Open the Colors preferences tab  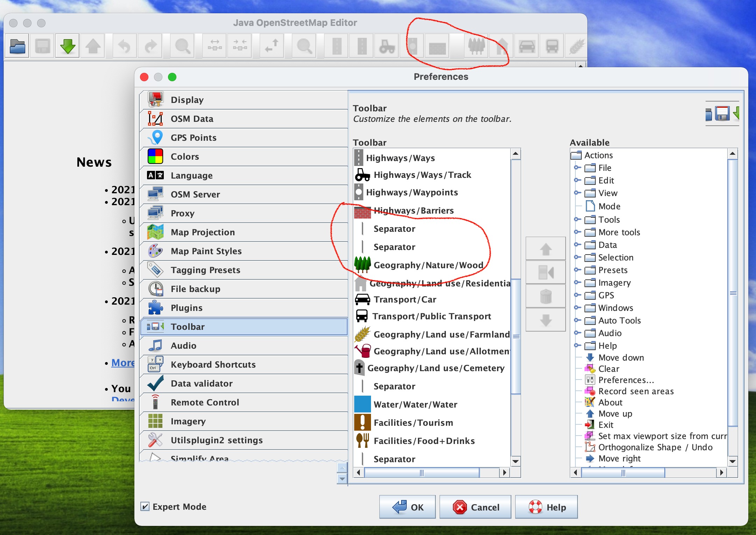[184, 157]
